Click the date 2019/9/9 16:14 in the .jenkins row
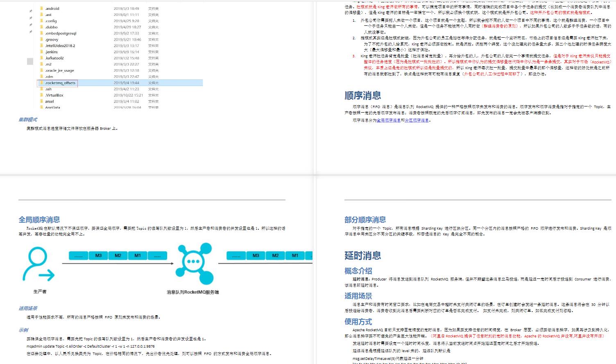Screen dimensions: 616x364 [x=126, y=52]
